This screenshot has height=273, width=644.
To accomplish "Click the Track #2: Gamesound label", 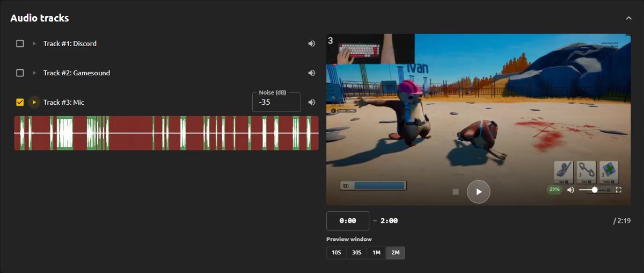I will click(77, 73).
